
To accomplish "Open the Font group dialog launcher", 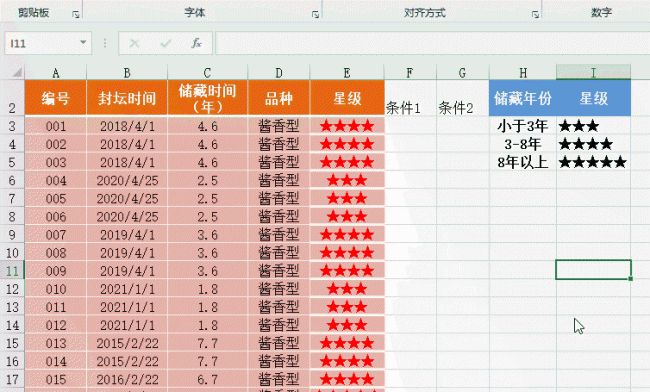I will (x=315, y=14).
